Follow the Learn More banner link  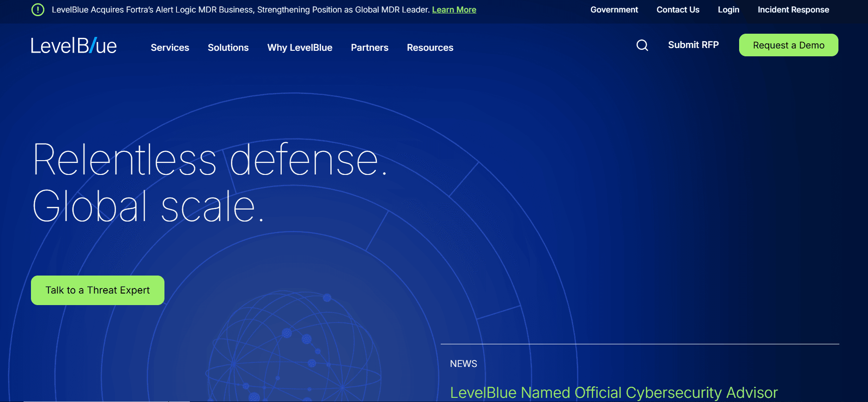tap(454, 10)
